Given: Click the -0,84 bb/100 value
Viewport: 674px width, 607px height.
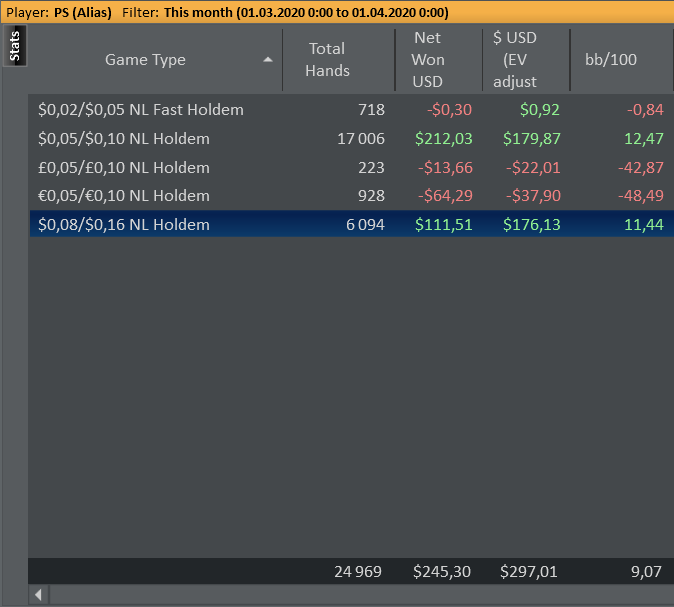Looking at the screenshot, I should [x=645, y=110].
